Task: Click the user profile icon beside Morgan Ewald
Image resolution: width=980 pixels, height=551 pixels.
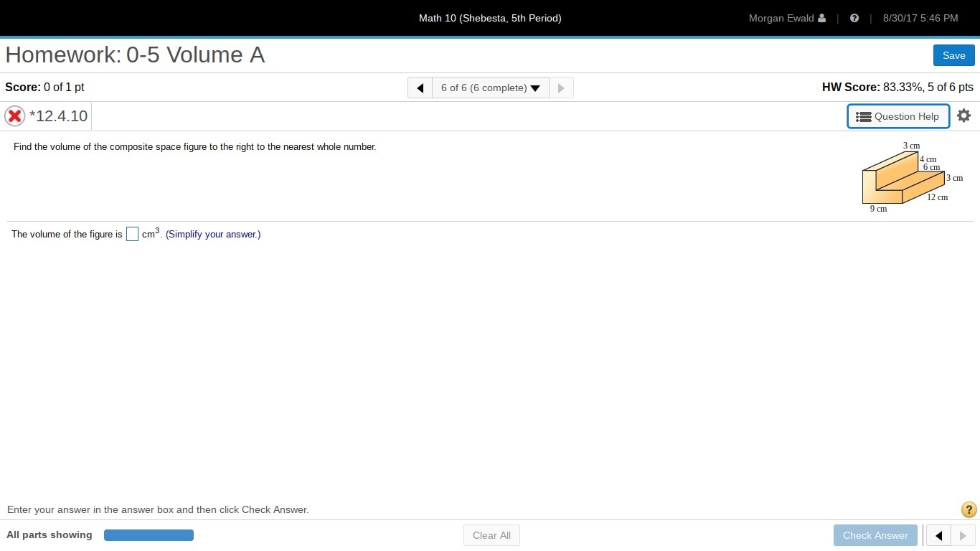Action: point(821,18)
